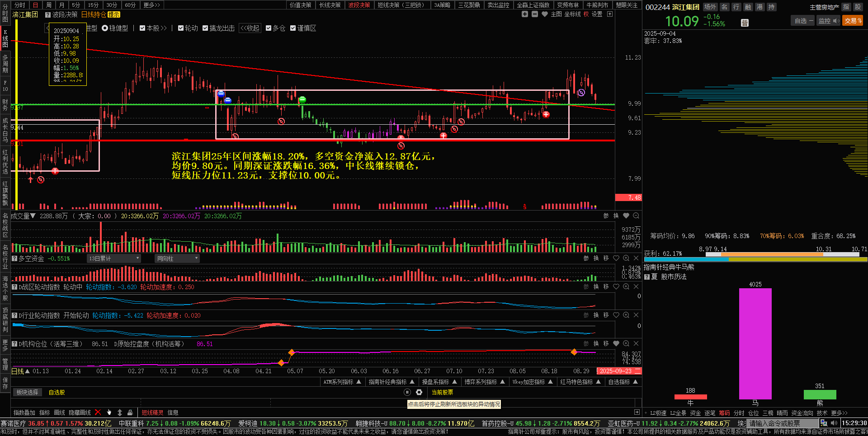Click the network monitor icon in system tray
868x436 pixels.
pos(824,423)
